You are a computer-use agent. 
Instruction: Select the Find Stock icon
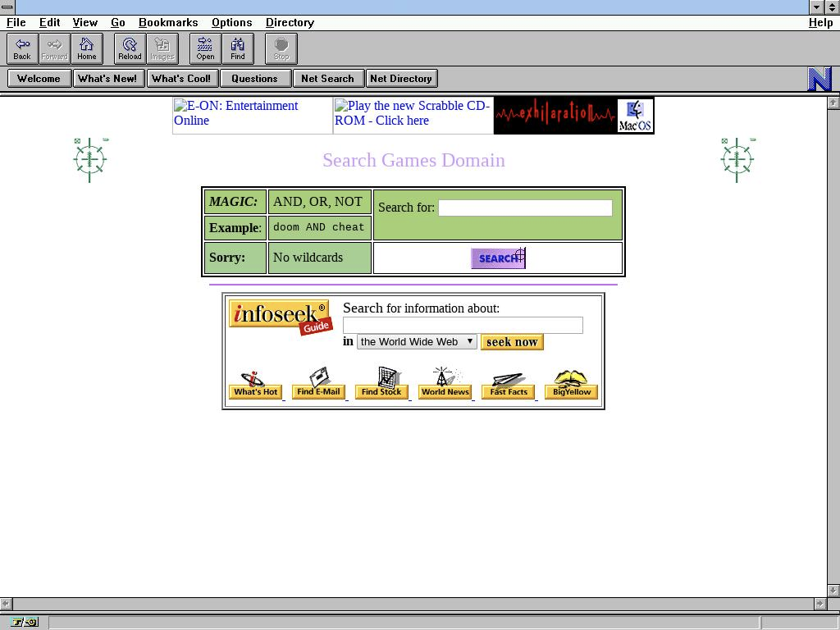pos(381,384)
